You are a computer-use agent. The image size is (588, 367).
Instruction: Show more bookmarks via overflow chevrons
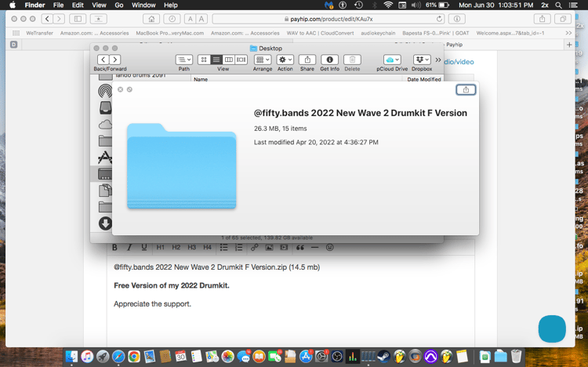(568, 33)
